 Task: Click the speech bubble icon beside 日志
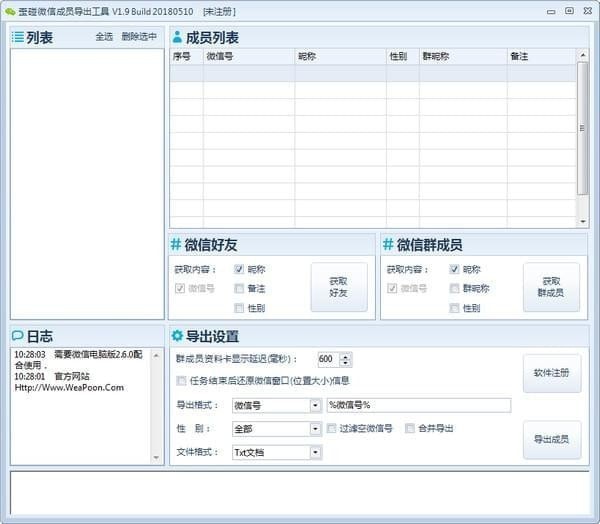[x=18, y=335]
